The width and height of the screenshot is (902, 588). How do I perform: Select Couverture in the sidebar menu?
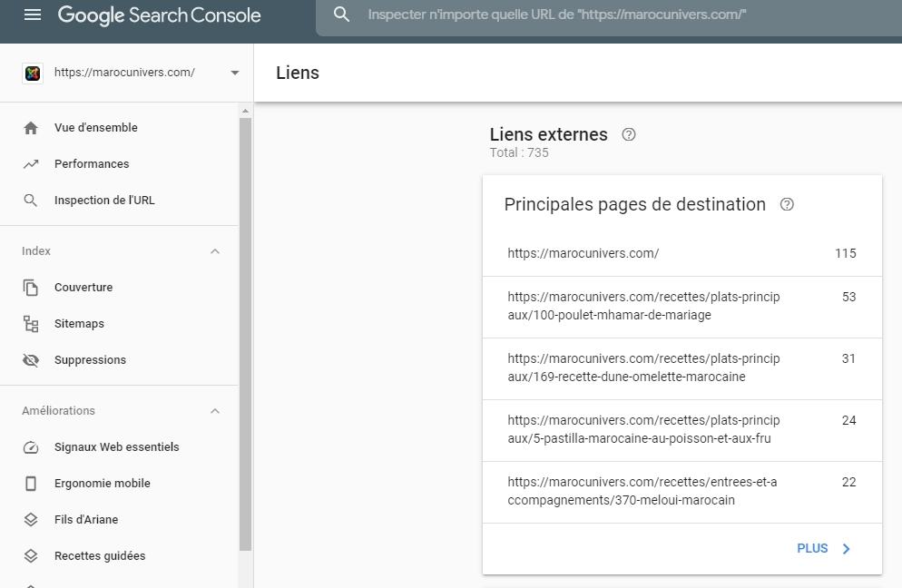click(x=83, y=287)
